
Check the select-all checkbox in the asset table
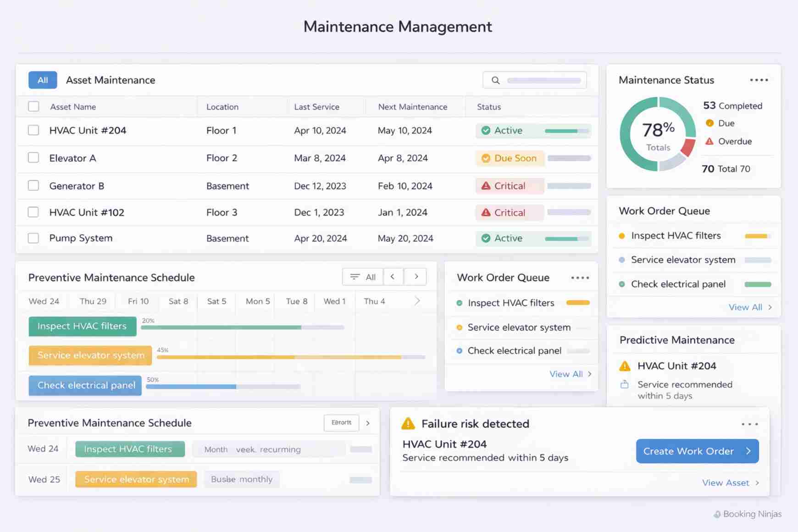coord(33,106)
